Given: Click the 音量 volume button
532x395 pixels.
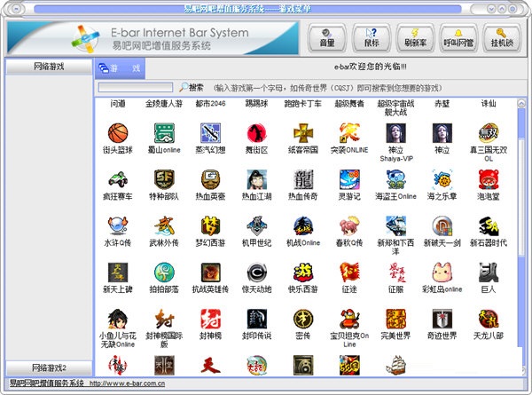Looking at the screenshot, I should (327, 38).
